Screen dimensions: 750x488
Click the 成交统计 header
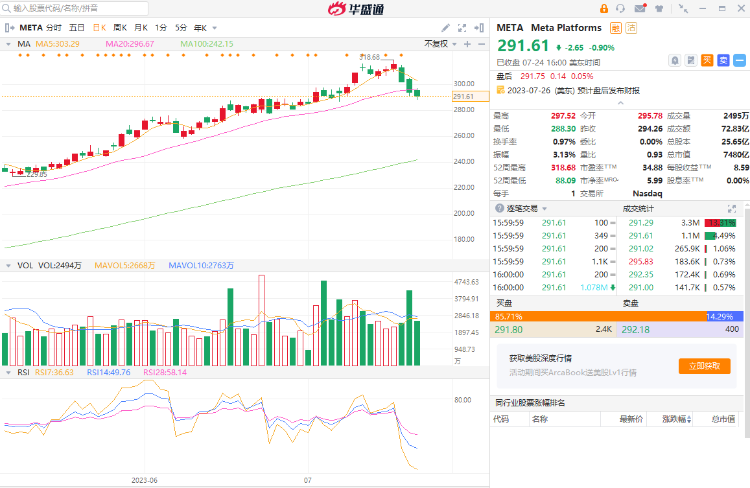point(638,209)
